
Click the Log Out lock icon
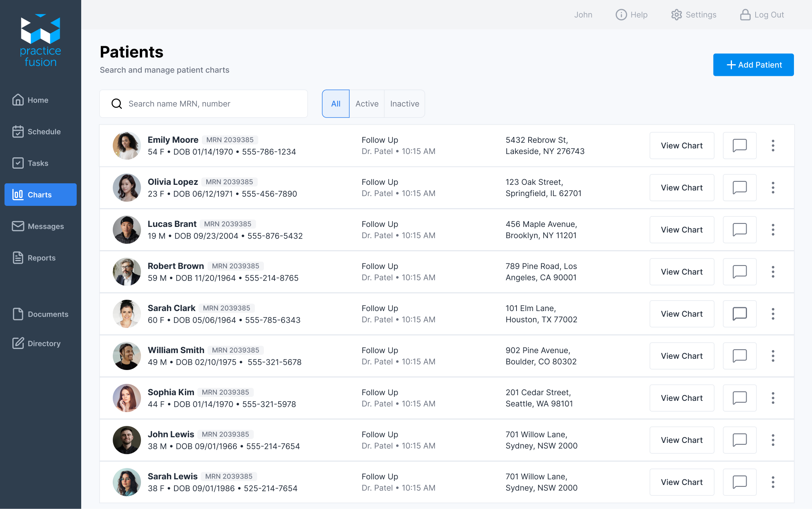pos(745,15)
